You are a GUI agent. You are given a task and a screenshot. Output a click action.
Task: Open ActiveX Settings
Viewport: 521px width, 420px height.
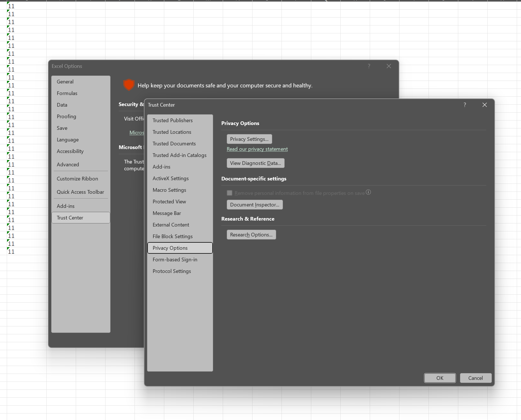[180, 178]
